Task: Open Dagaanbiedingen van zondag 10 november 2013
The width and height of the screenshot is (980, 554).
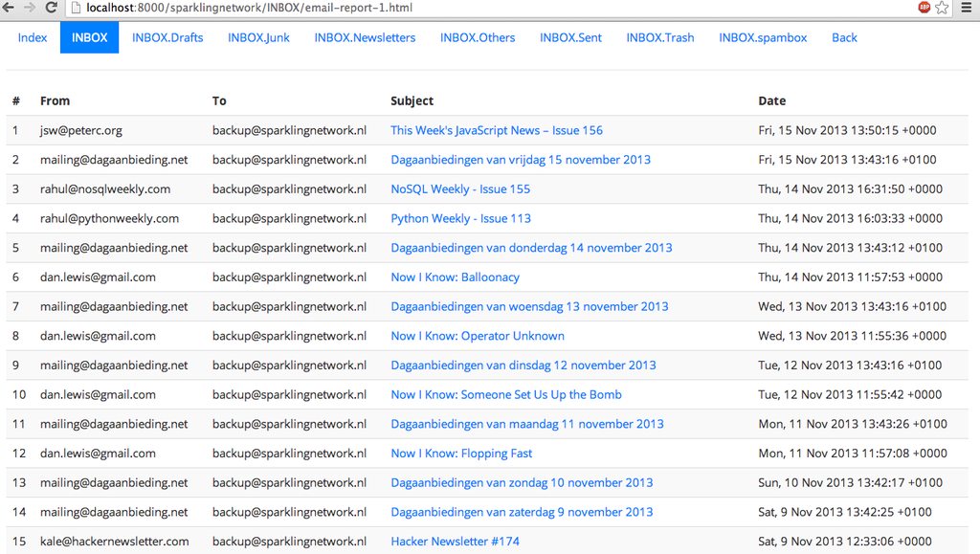Action: pyautogui.click(x=522, y=483)
